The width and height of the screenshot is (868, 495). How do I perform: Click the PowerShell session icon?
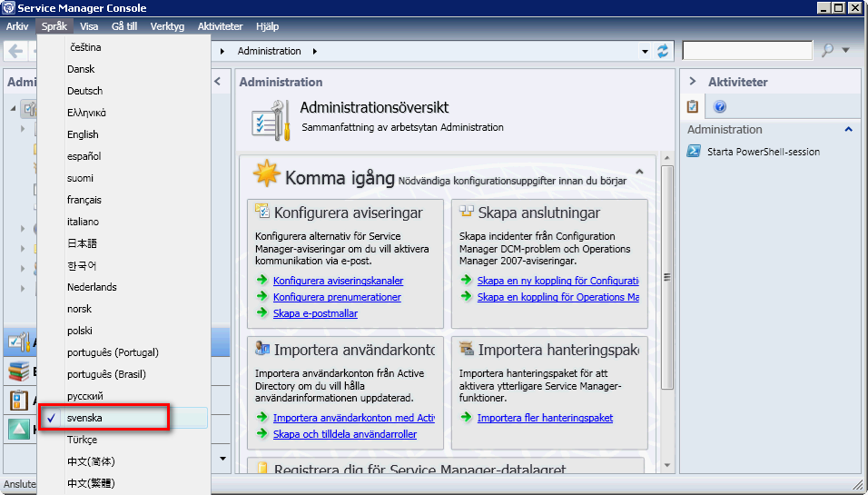tap(694, 151)
